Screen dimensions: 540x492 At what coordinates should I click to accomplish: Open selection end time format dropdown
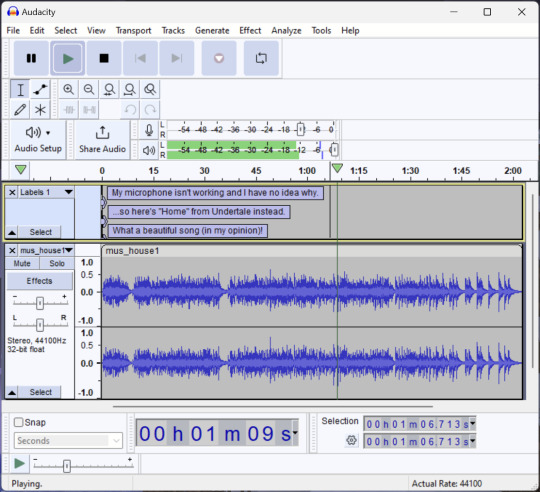coord(472,441)
